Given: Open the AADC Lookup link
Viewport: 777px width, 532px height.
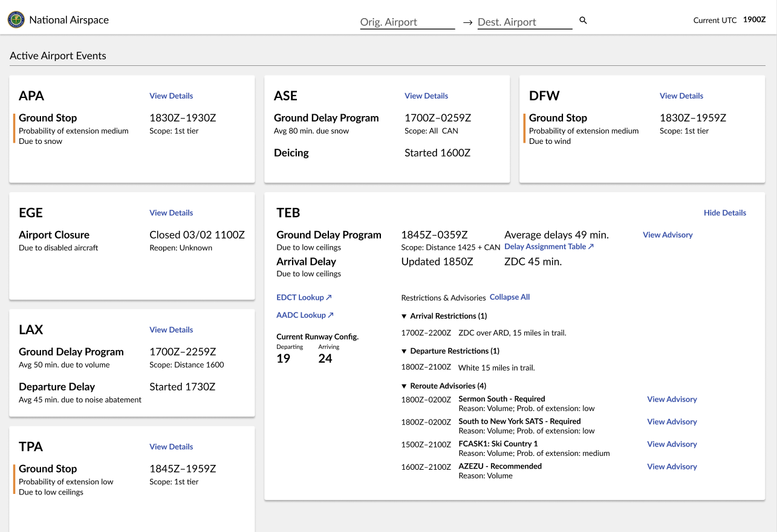Looking at the screenshot, I should point(305,315).
